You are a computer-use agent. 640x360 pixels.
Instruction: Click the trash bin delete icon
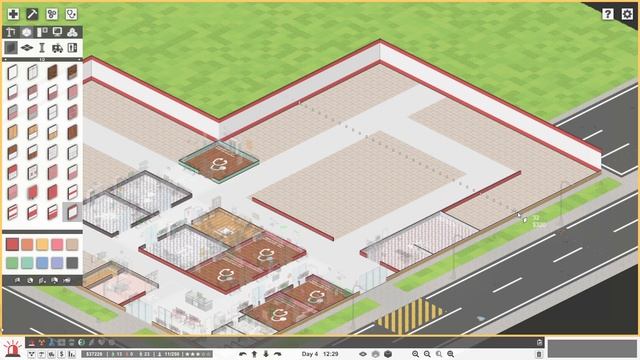(x=539, y=354)
